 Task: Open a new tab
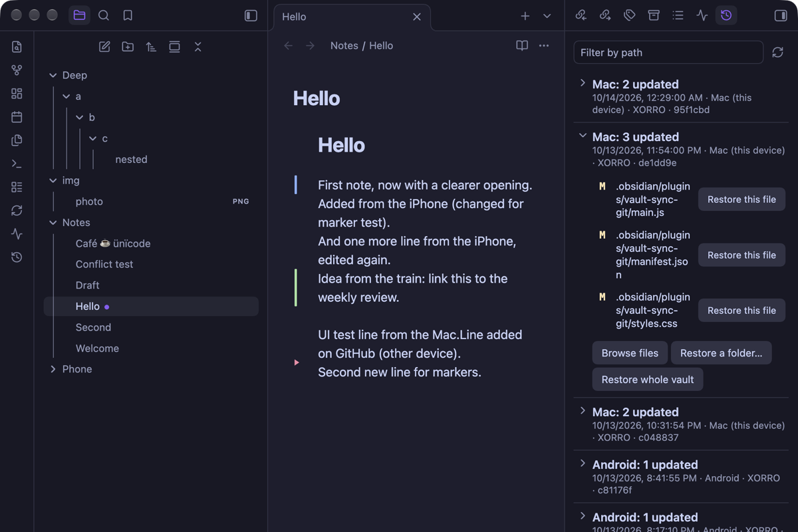[525, 16]
